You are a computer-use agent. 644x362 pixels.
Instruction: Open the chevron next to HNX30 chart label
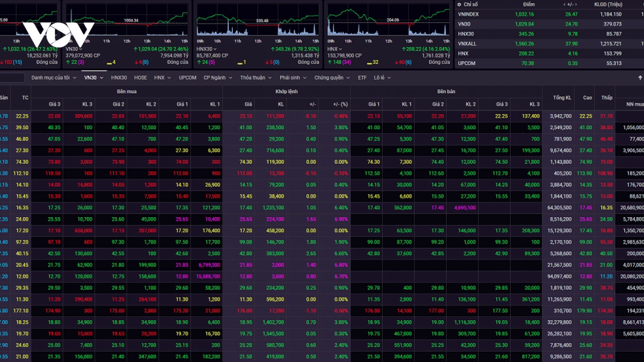coord(215,49)
